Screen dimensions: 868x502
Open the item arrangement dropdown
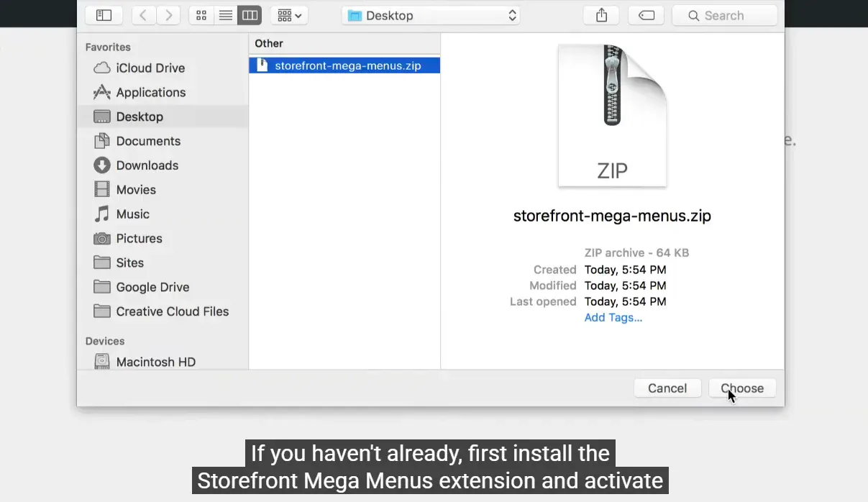[289, 15]
